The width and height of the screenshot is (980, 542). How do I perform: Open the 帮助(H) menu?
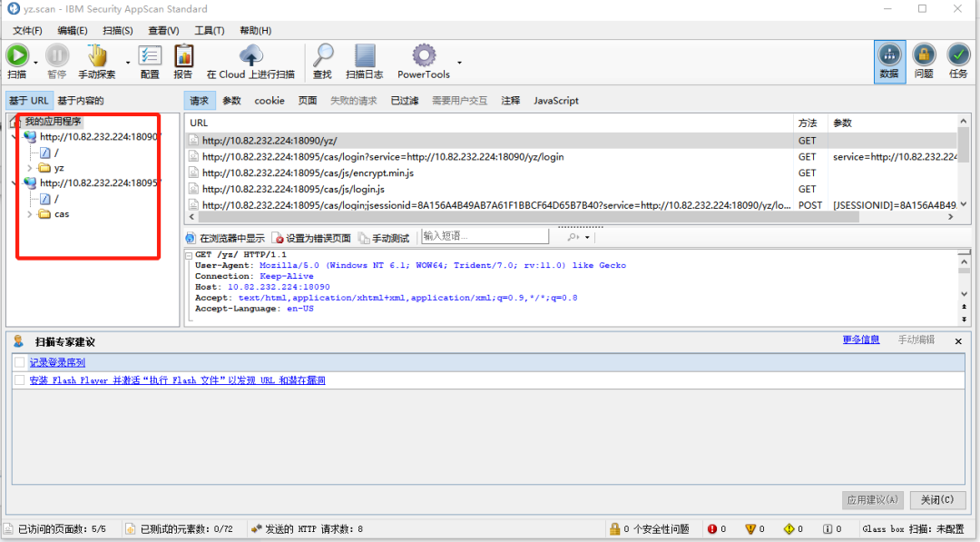pos(256,31)
